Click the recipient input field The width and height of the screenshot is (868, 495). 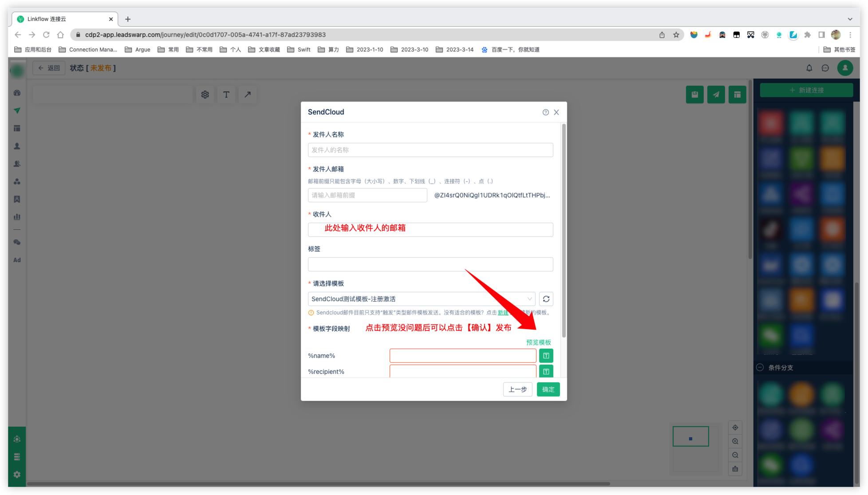tap(430, 229)
